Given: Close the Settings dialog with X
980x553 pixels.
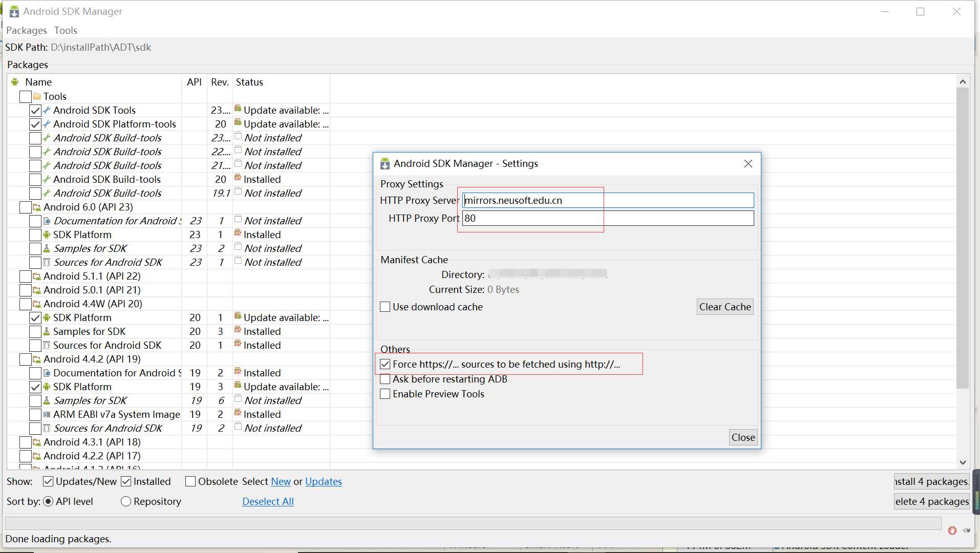Looking at the screenshot, I should tap(748, 163).
